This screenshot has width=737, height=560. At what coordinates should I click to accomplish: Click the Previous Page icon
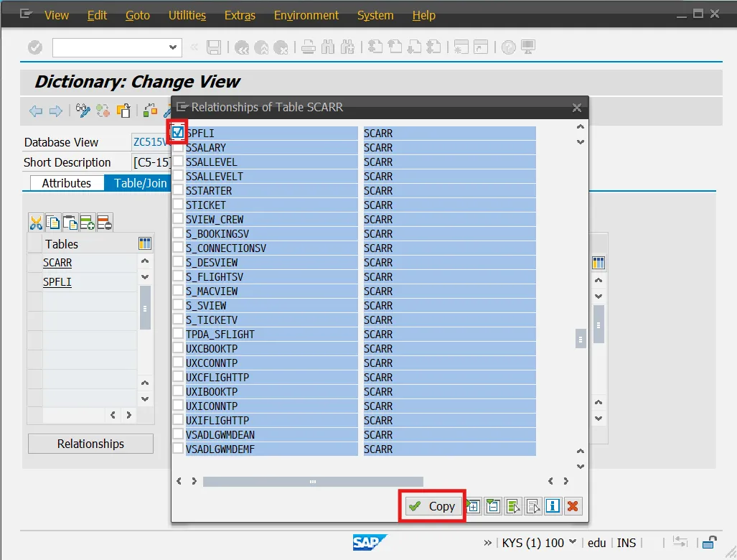click(395, 47)
